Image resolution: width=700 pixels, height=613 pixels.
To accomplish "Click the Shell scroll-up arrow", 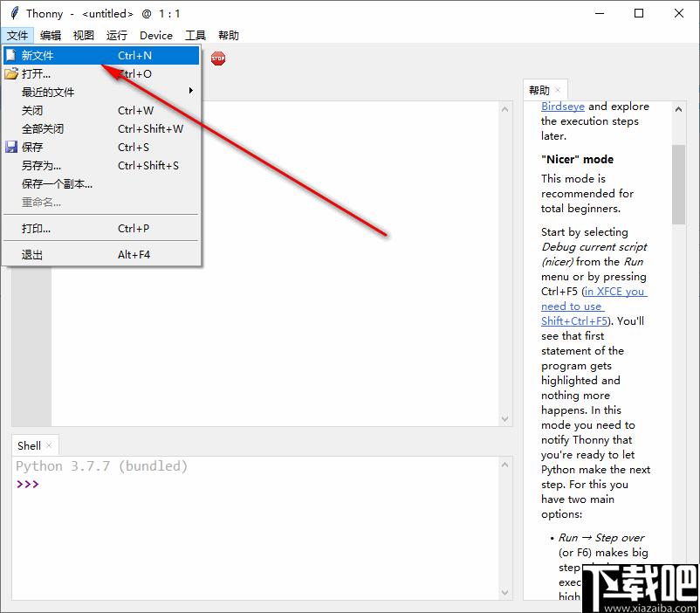I will [x=504, y=465].
